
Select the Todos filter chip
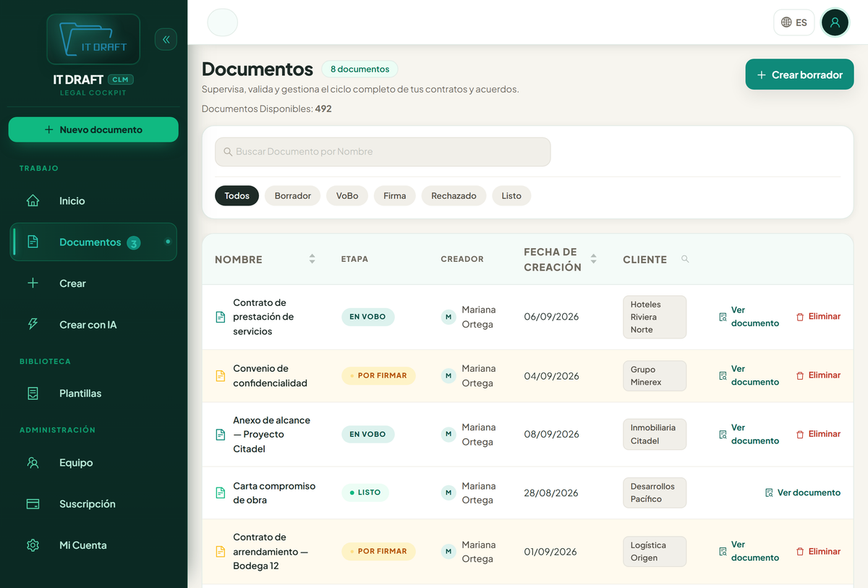[237, 196]
